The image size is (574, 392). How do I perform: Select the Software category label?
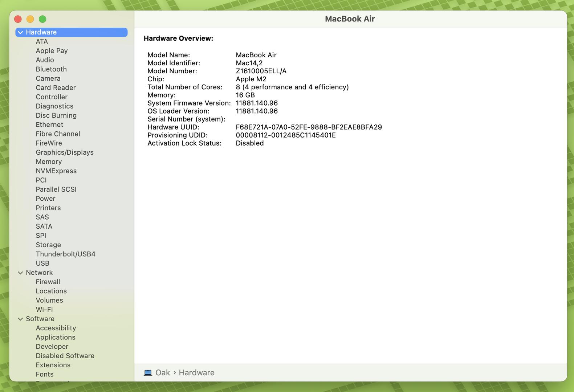pyautogui.click(x=40, y=319)
